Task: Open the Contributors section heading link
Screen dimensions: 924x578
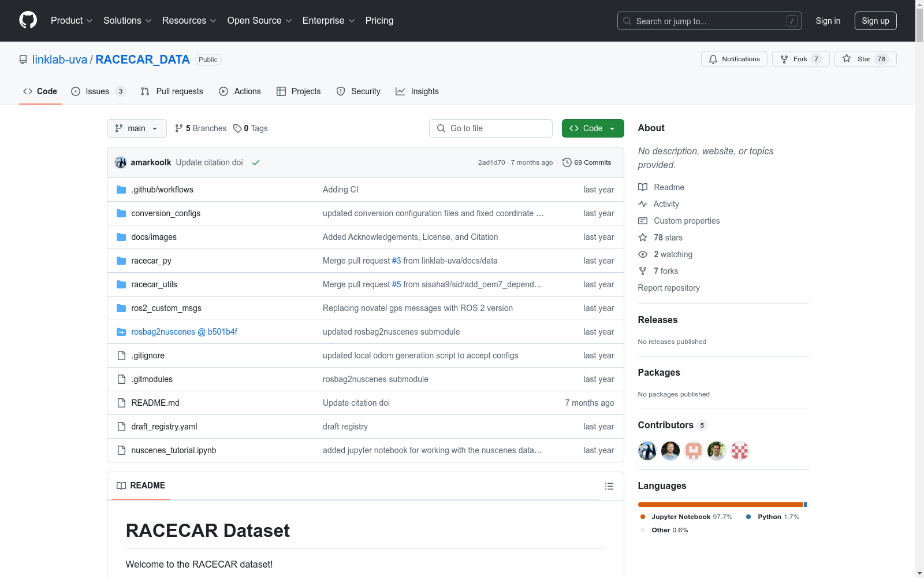Action: [x=673, y=425]
